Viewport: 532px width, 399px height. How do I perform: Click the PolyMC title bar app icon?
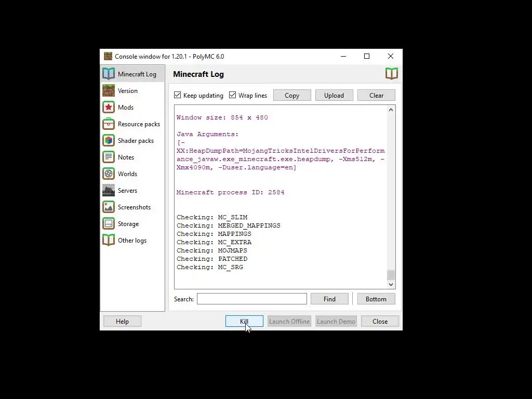pyautogui.click(x=108, y=56)
